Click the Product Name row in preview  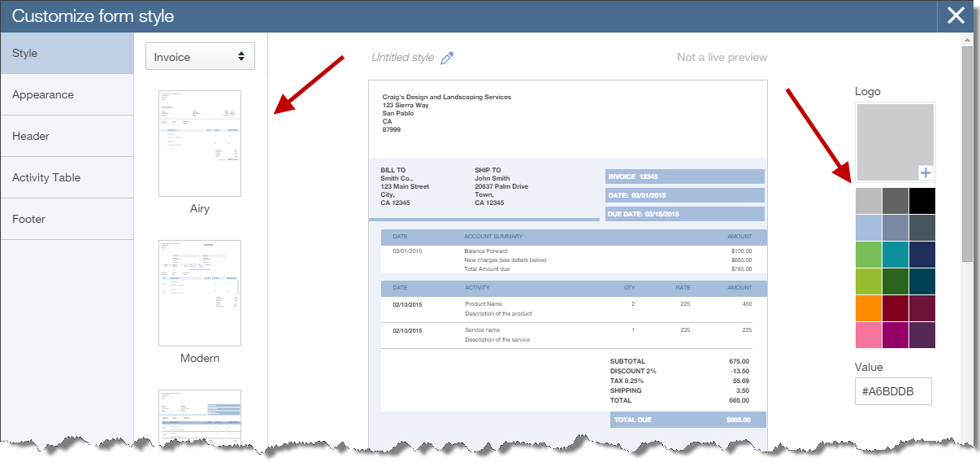574,308
